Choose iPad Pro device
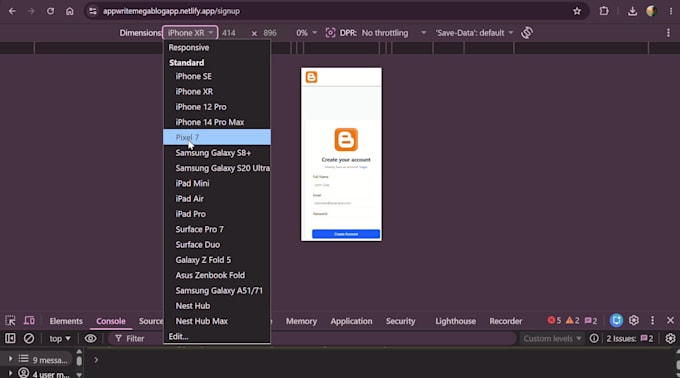 [217, 214]
